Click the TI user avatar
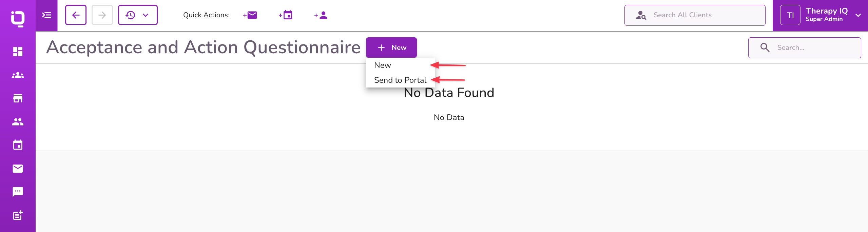 790,15
